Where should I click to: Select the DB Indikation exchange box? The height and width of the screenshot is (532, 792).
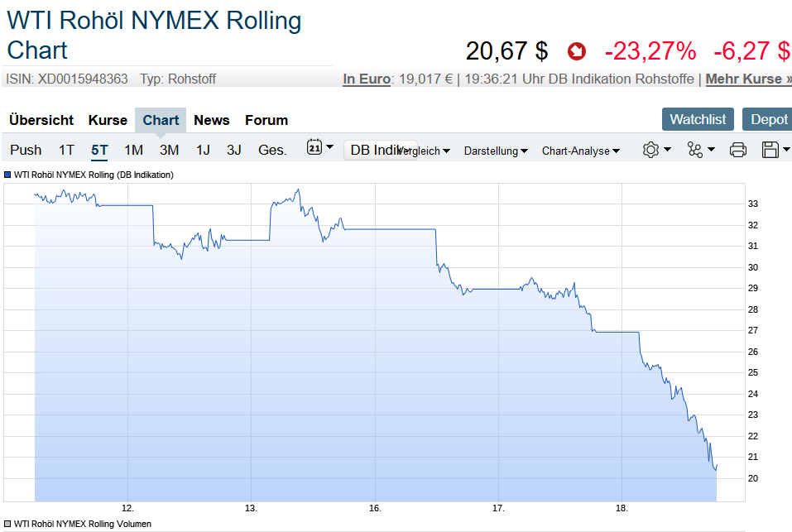pyautogui.click(x=370, y=150)
